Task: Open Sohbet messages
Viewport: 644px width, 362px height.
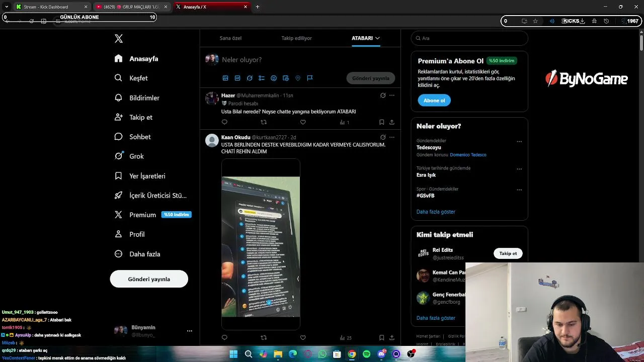Action: tap(132, 137)
